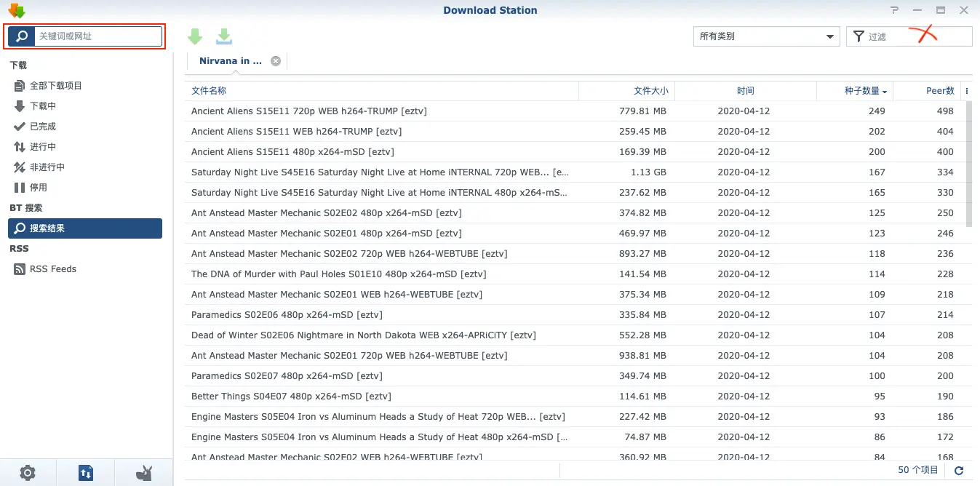980x486 pixels.
Task: Sort by 时间 column header
Action: (746, 91)
